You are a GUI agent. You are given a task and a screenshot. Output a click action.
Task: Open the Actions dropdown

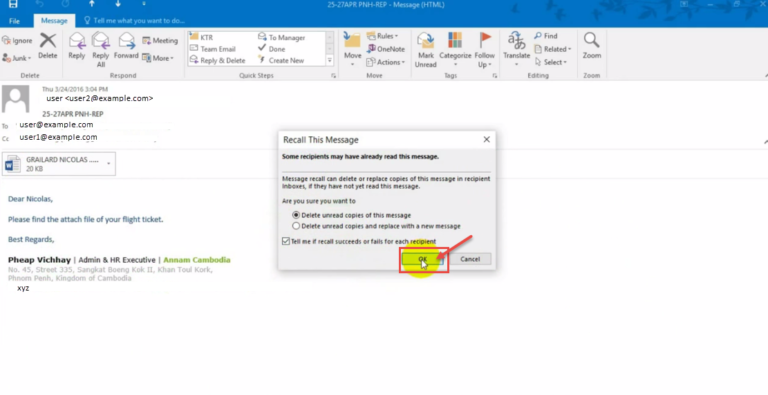[x=385, y=62]
